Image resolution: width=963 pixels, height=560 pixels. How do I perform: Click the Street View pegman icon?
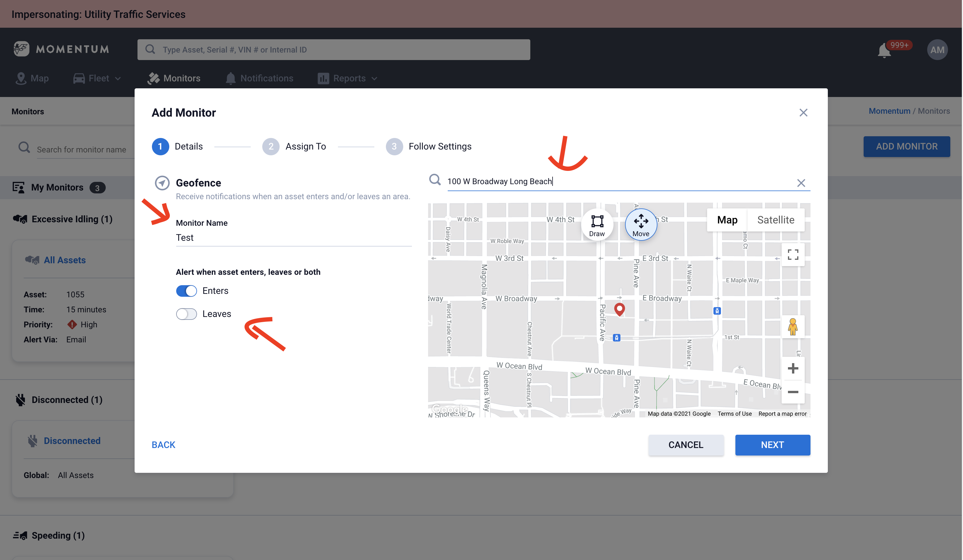[793, 327]
